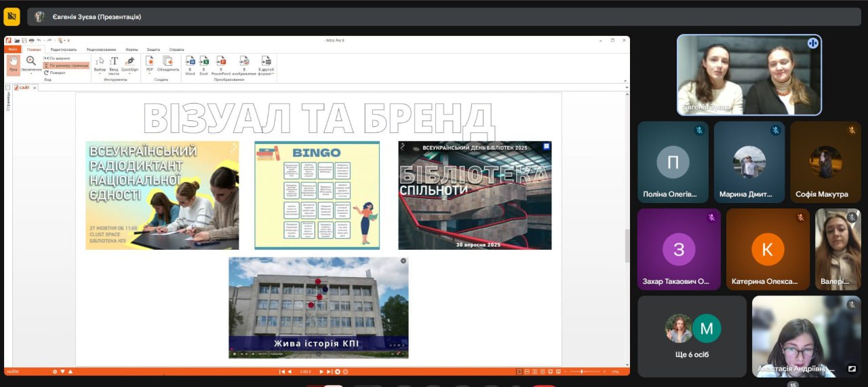Viewport: 868px width, 387px height.
Task: Toggle the Pages (Страницы) side panel
Action: click(x=8, y=102)
